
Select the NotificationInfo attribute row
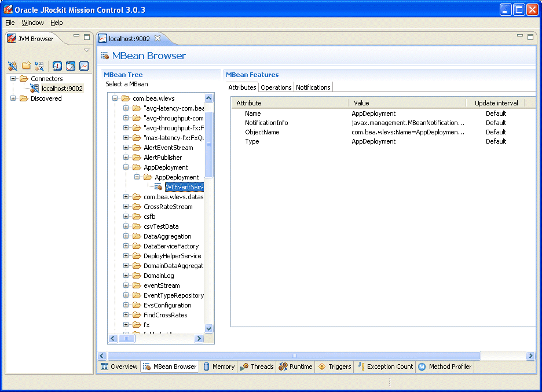point(383,123)
